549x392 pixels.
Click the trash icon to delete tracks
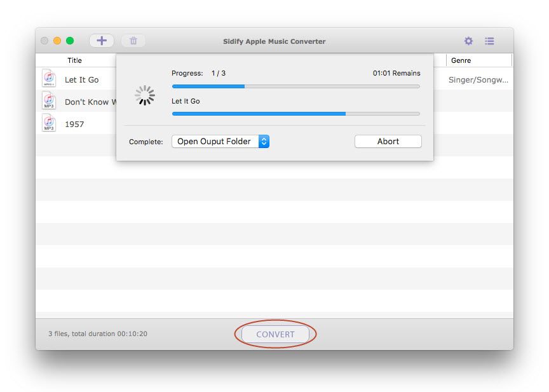133,41
